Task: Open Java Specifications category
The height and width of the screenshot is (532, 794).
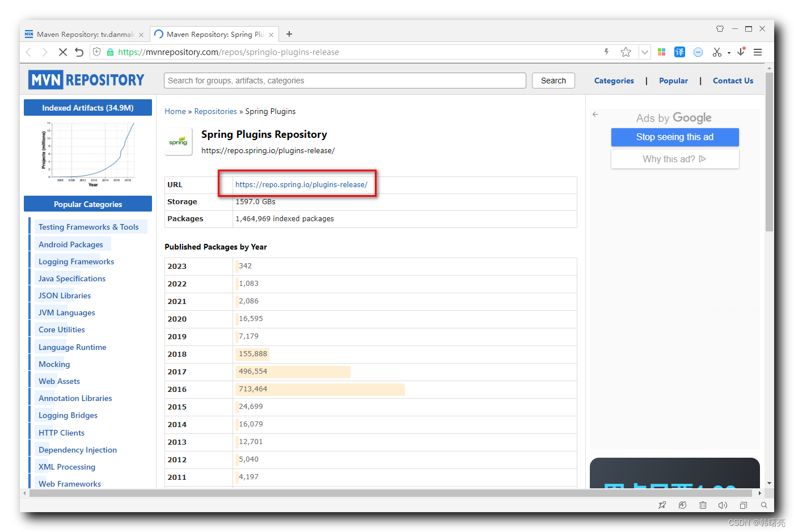Action: (x=72, y=278)
